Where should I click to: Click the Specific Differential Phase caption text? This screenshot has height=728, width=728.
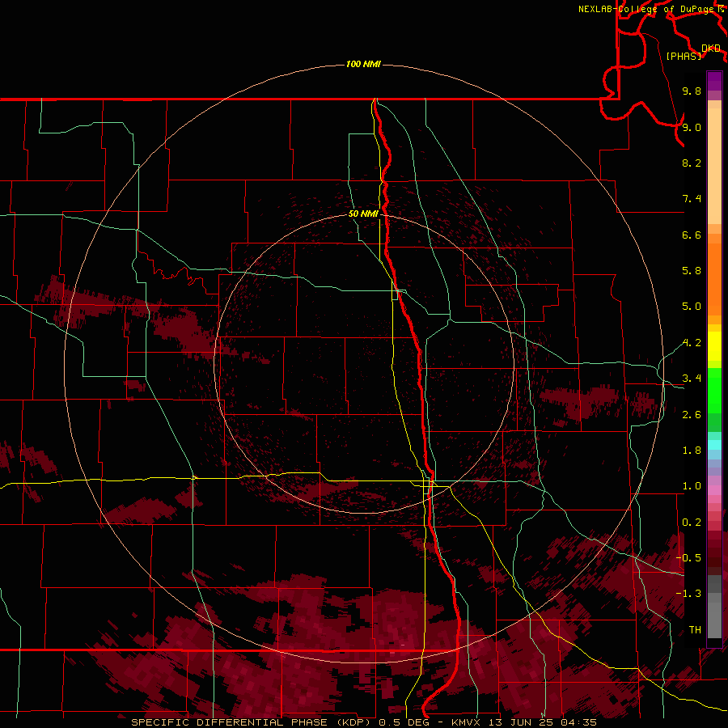(363, 722)
